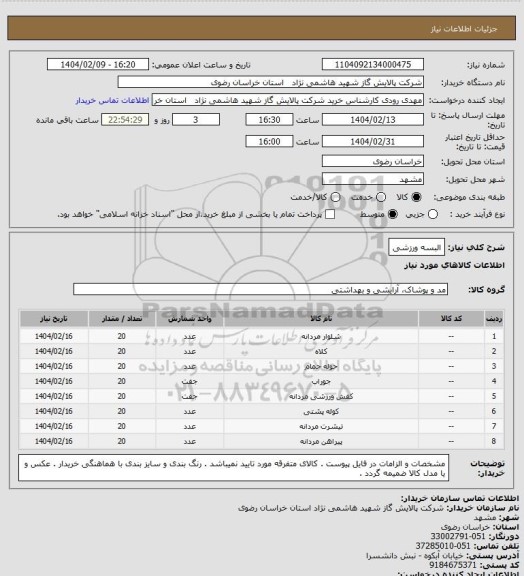Image resolution: width=524 pixels, height=576 pixels.
Task: Click the phone number 37285010-051
Action: 443,546
